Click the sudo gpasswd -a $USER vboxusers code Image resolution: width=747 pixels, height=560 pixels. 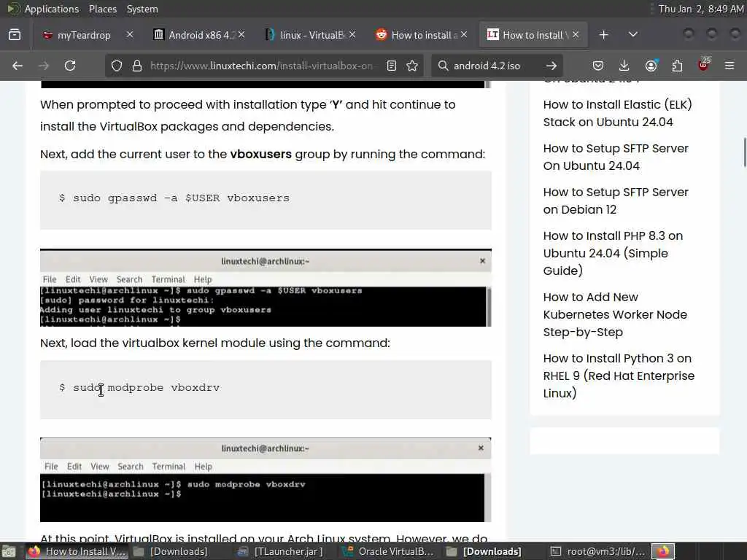click(181, 198)
